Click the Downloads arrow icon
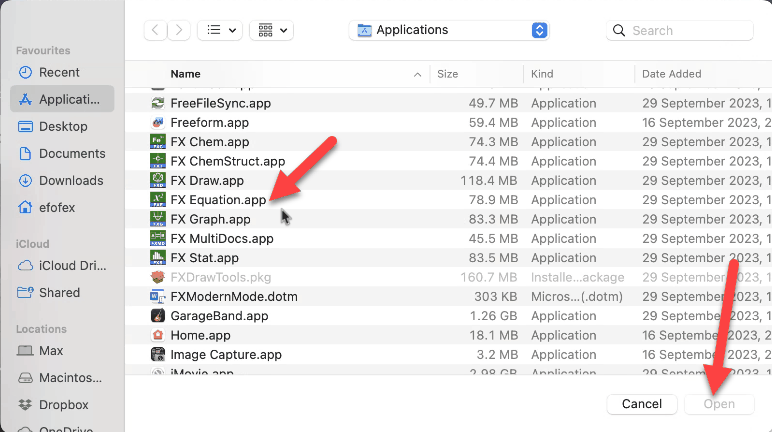Viewport: 772px width, 432px height. 25,180
